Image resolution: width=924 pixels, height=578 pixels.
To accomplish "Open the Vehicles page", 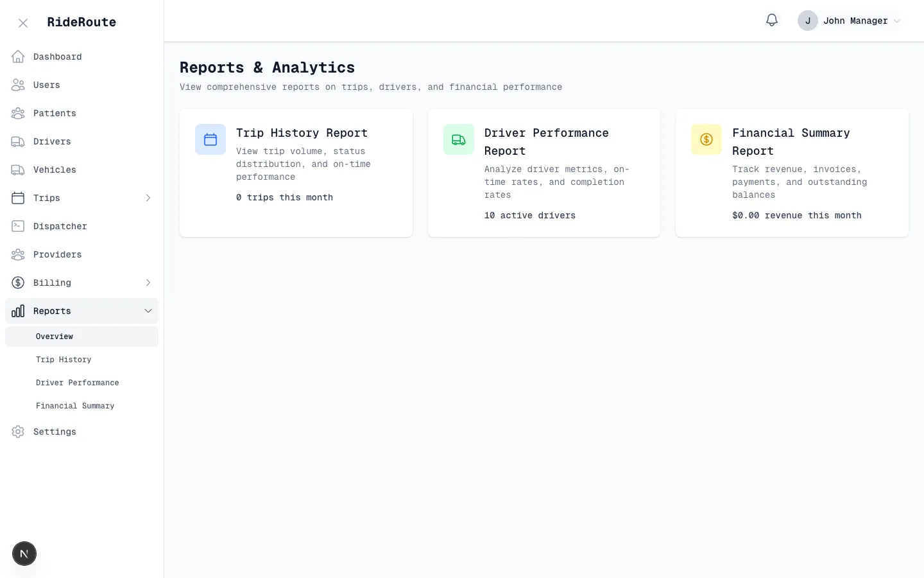I will pyautogui.click(x=81, y=170).
